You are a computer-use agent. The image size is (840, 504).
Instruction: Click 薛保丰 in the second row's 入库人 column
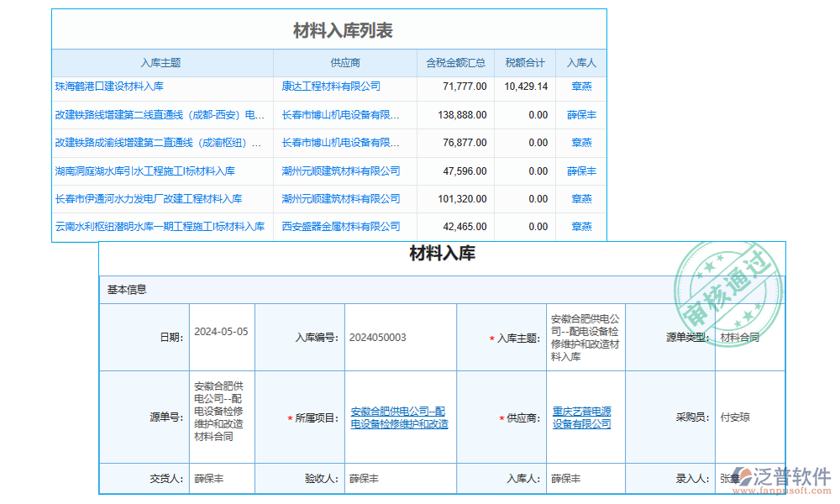tap(581, 114)
